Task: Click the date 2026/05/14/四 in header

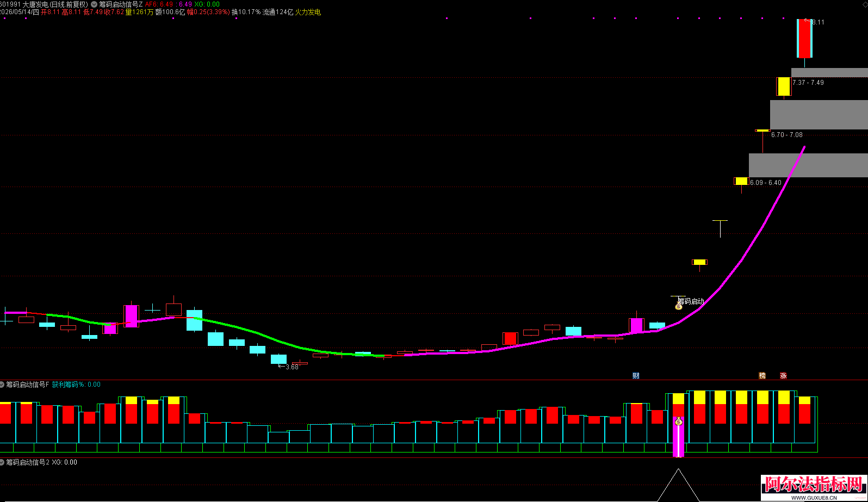Action: pos(20,12)
